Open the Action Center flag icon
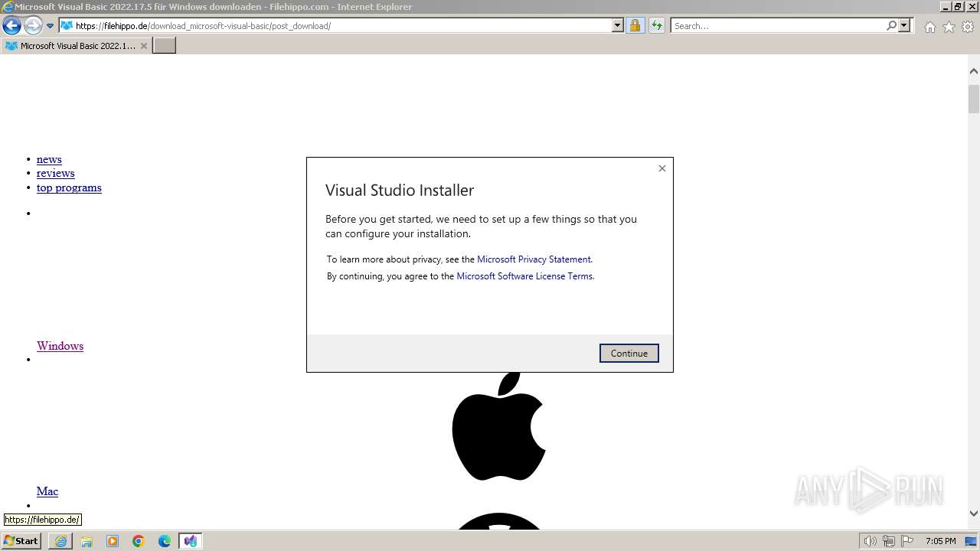980x551 pixels. [907, 541]
